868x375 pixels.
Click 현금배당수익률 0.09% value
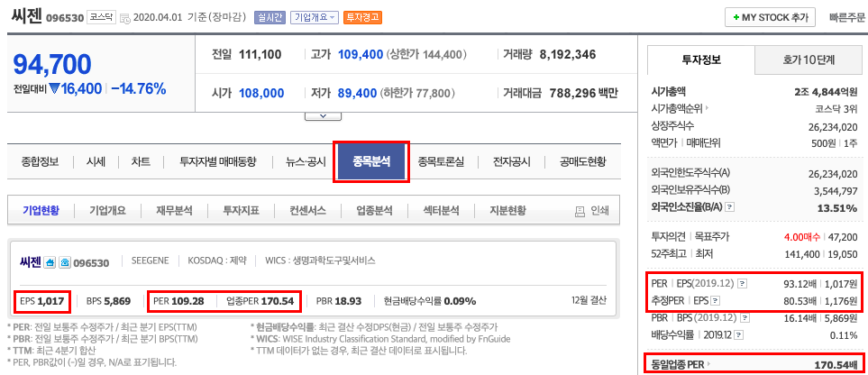(x=461, y=301)
